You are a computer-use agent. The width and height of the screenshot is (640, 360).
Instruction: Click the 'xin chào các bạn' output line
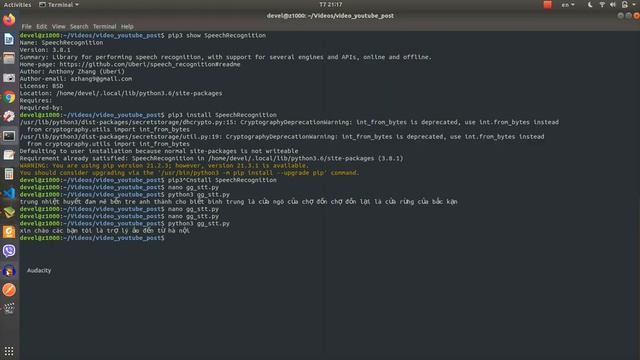point(104,231)
